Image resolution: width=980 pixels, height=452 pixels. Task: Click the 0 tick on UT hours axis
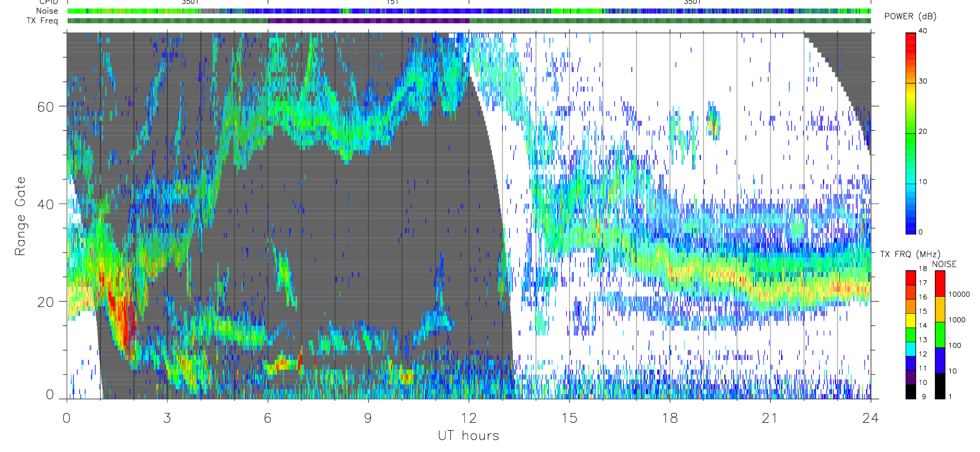pos(66,418)
